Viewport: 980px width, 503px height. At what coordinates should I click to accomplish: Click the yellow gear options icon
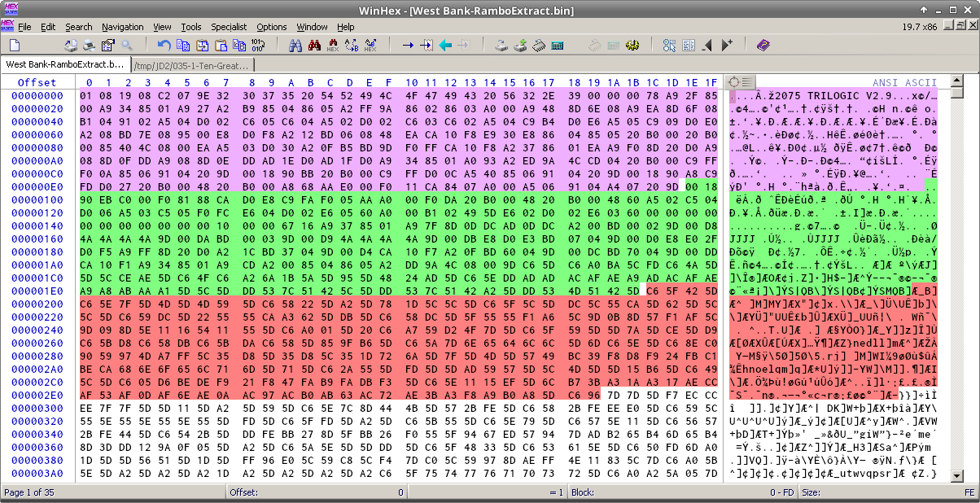coord(632,46)
